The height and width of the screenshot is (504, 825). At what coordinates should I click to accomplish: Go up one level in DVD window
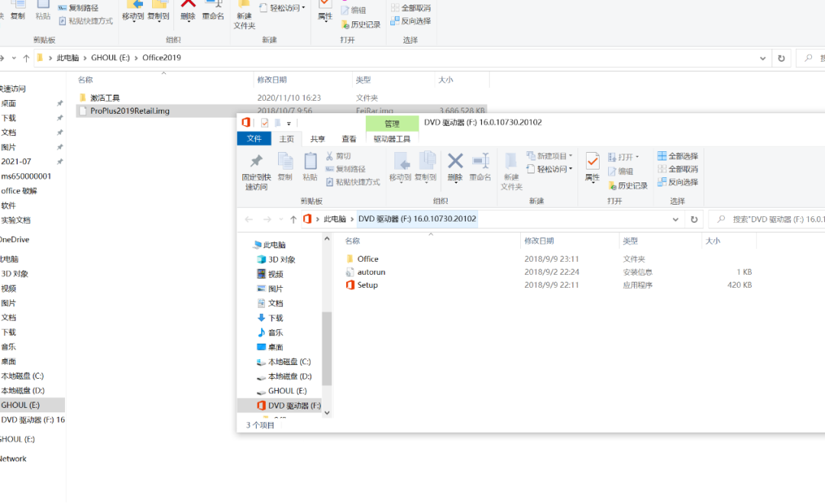(x=293, y=219)
